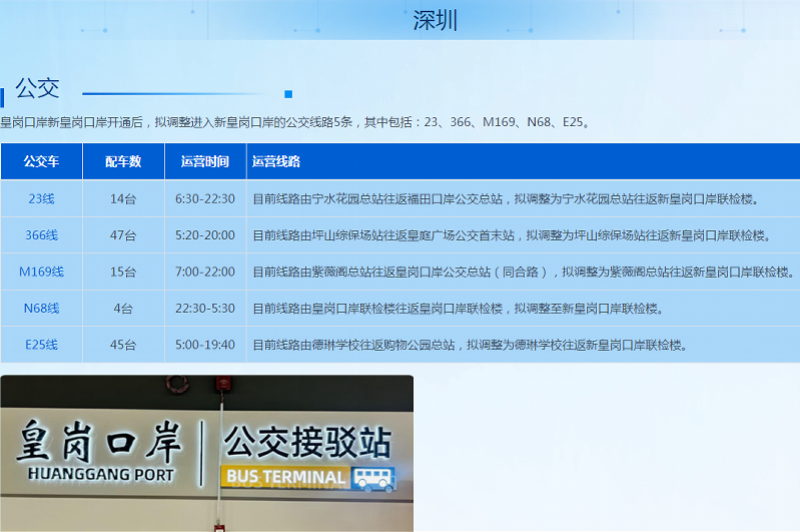This screenshot has height=532, width=800.
Task: Click the 47台 vehicle count cell
Action: (x=123, y=235)
